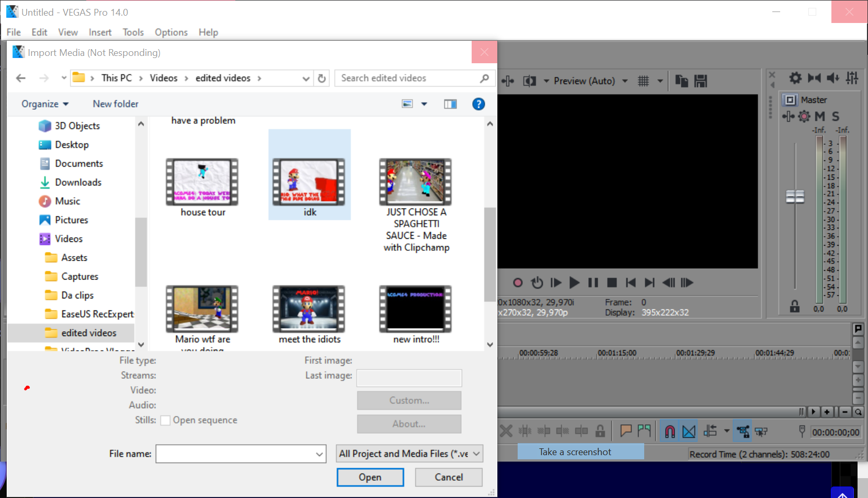Image resolution: width=868 pixels, height=498 pixels.
Task: Click the timeline zoom tool magnifier
Action: pos(858,412)
